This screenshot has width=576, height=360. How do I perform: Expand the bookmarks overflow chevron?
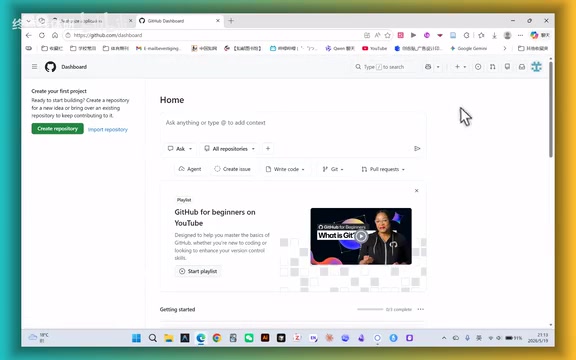click(x=505, y=48)
